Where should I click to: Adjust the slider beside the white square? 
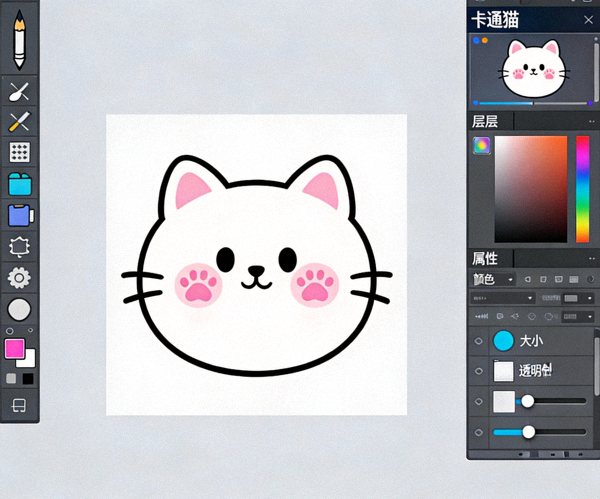click(551, 401)
